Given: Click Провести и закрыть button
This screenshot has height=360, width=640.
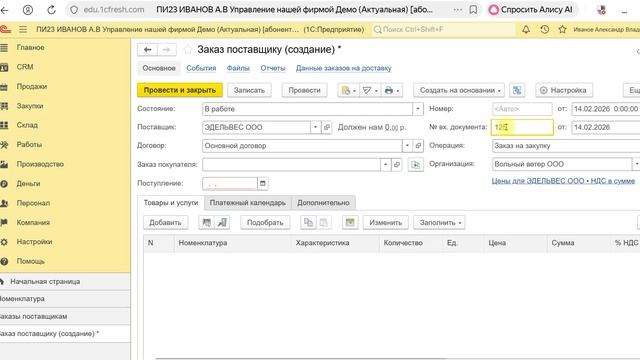Looking at the screenshot, I should (180, 90).
